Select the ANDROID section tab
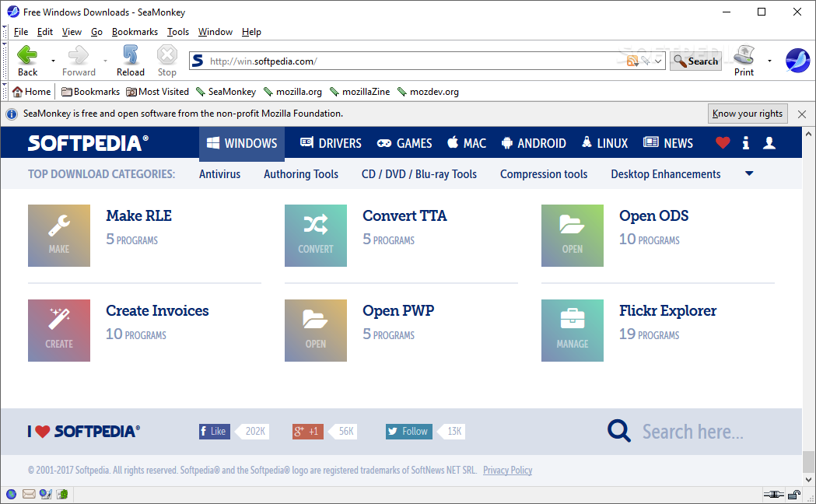The height and width of the screenshot is (504, 816). pos(534,142)
